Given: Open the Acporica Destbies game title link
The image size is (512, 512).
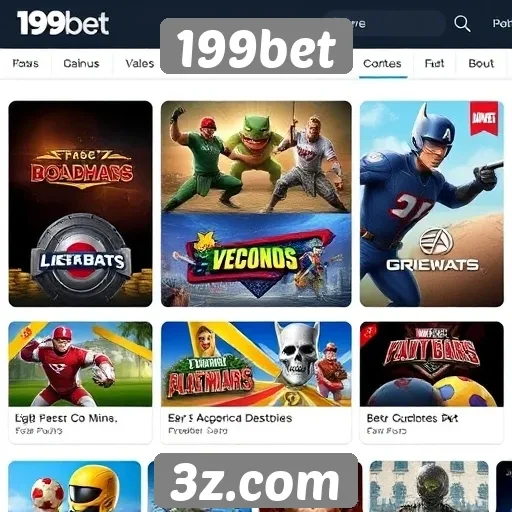Looking at the screenshot, I should (230, 418).
